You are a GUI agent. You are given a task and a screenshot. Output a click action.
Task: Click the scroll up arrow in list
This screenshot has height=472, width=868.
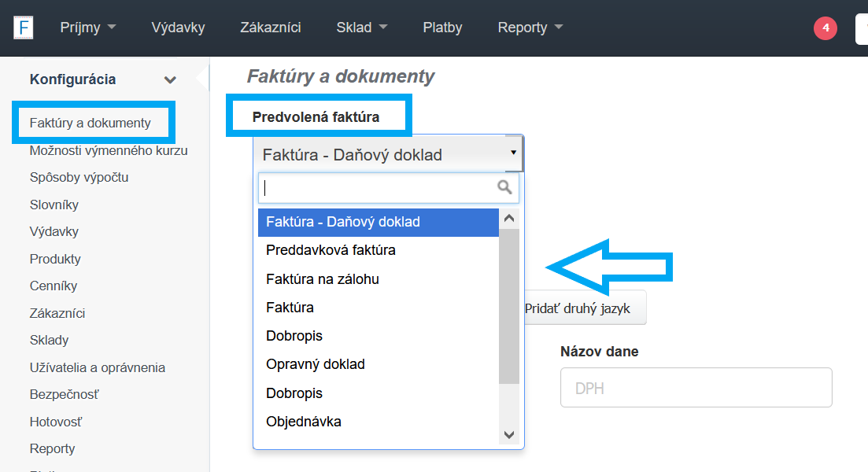(509, 219)
